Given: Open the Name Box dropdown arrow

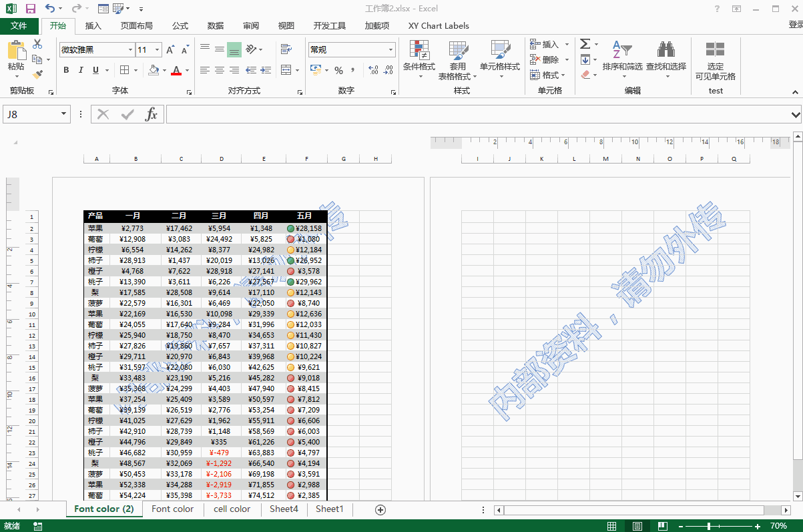Looking at the screenshot, I should tap(64, 114).
